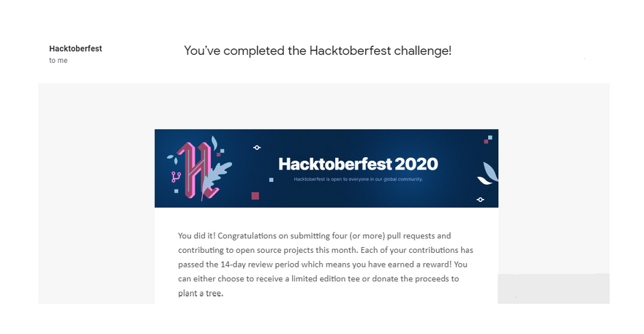Click the "Hacktoberfest 2020" banner title
Screen dimensions: 644x334
click(x=358, y=163)
